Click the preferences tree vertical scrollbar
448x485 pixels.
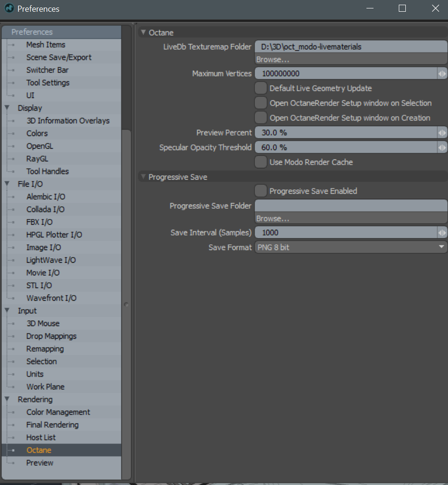click(127, 304)
